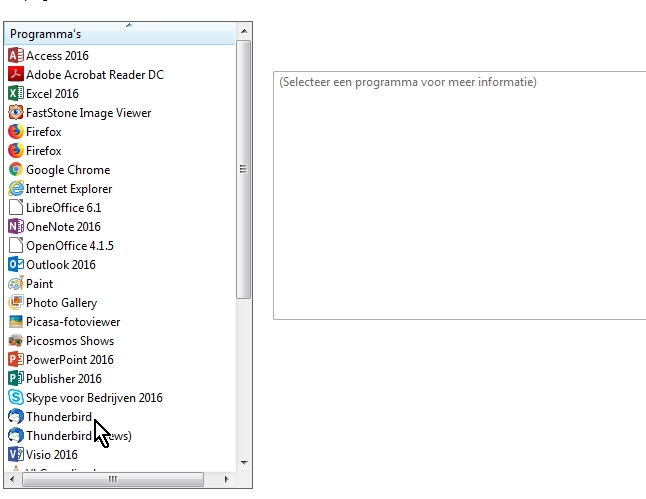The height and width of the screenshot is (499, 646).
Task: Pick Visio 2016 from the list
Action: tap(51, 455)
